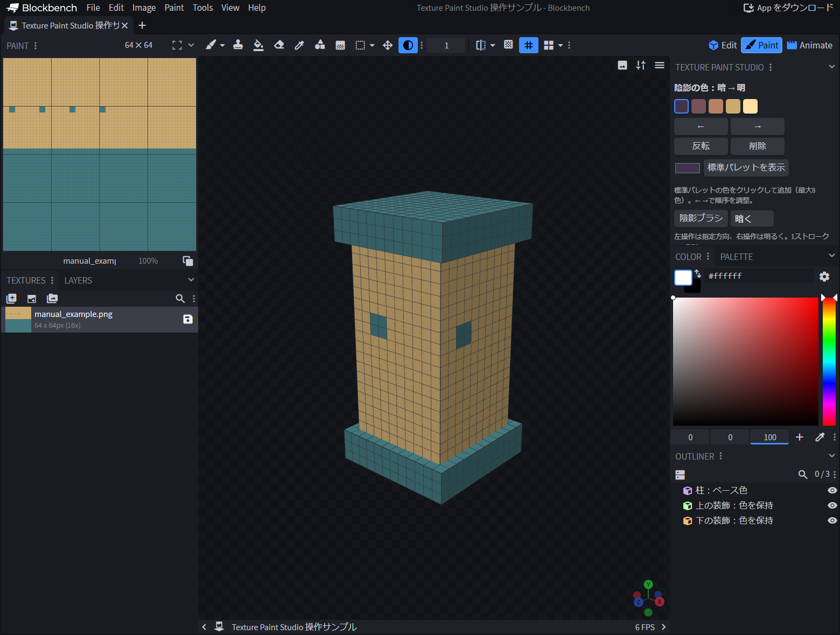Switch to the Layers tab

[78, 280]
